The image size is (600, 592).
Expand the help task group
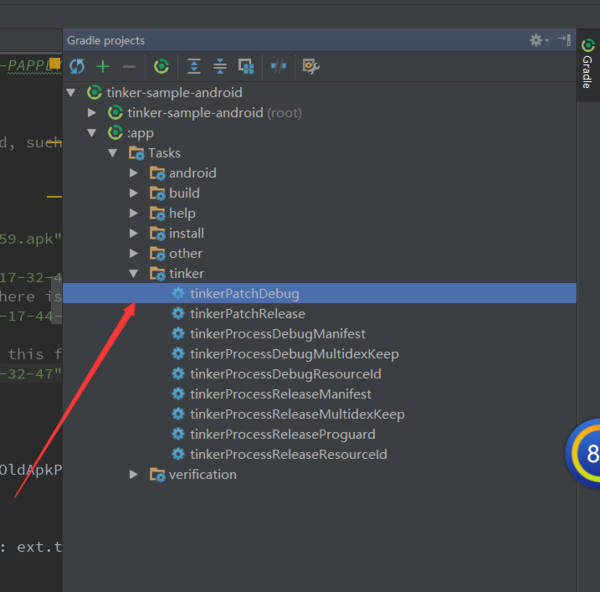tap(133, 213)
